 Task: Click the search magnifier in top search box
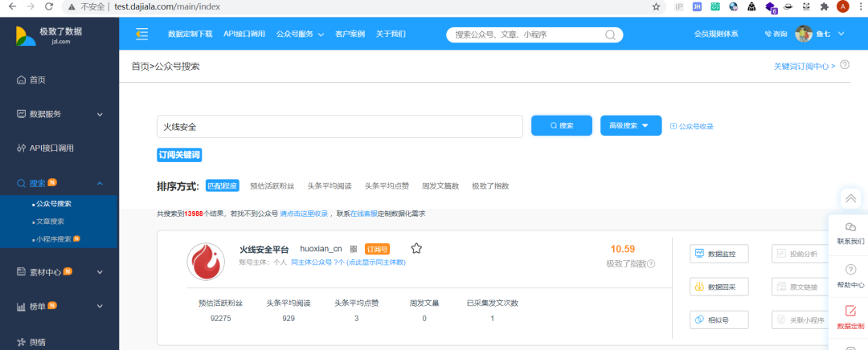610,35
